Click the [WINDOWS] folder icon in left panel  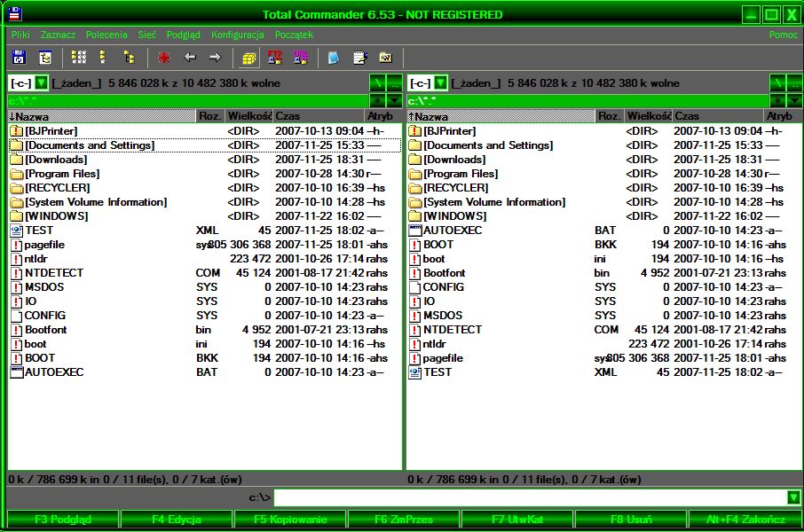click(x=16, y=216)
